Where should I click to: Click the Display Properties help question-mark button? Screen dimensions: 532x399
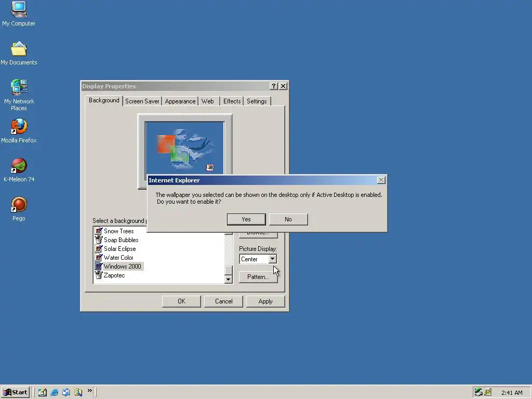pos(273,86)
